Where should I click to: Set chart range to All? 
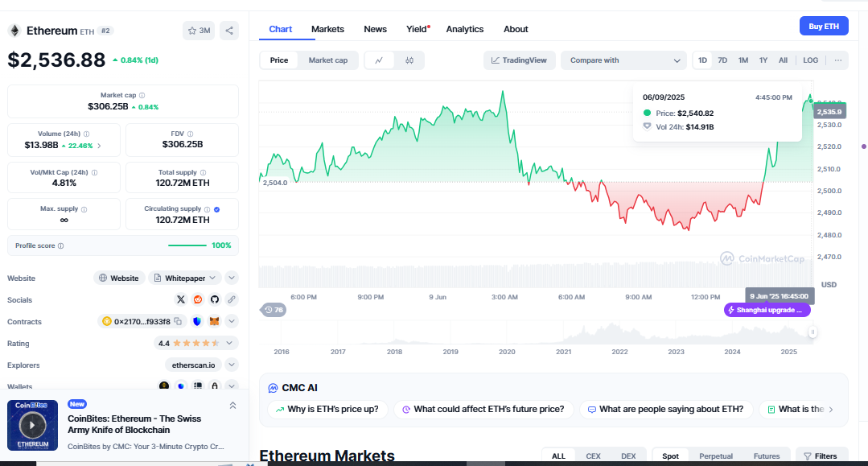(783, 60)
